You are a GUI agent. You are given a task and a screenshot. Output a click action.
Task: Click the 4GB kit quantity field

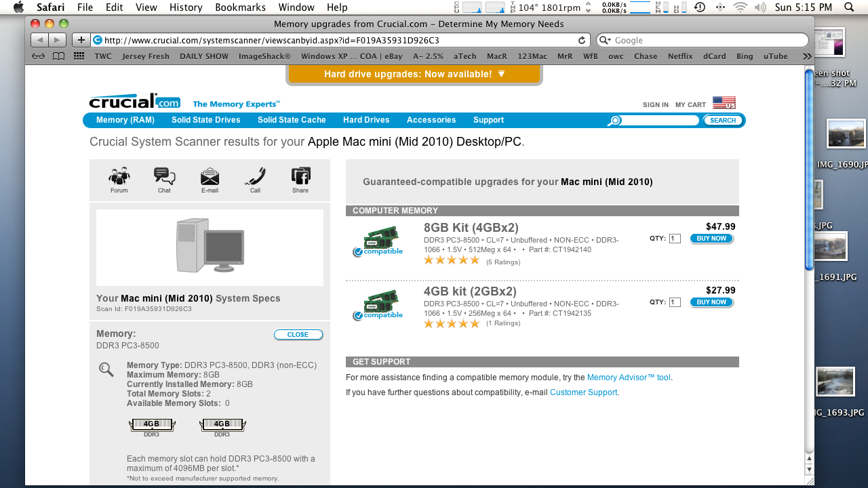pos(675,302)
